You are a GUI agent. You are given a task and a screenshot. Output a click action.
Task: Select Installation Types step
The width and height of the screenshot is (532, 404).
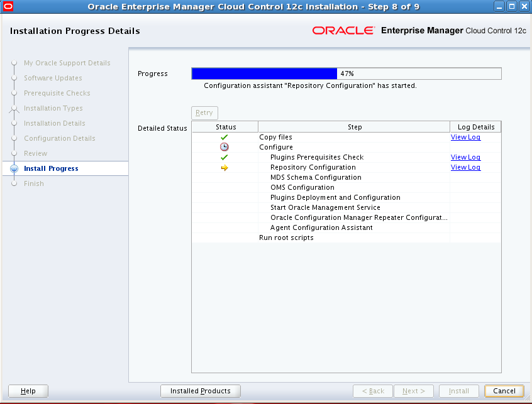53,108
